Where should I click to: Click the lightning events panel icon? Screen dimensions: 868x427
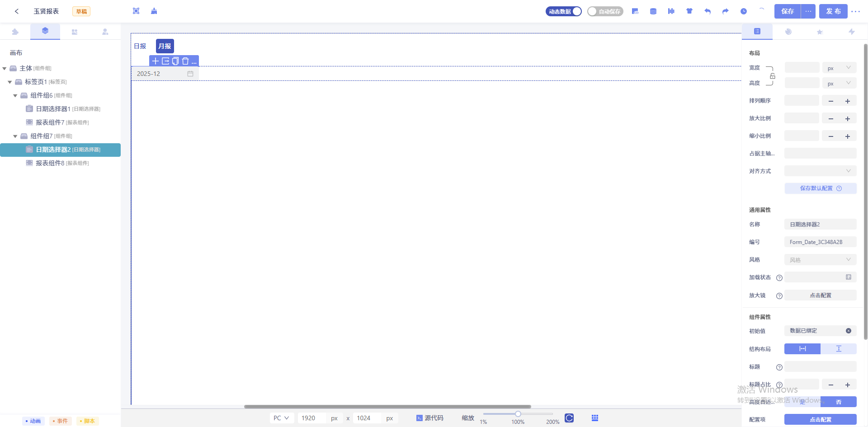[852, 32]
